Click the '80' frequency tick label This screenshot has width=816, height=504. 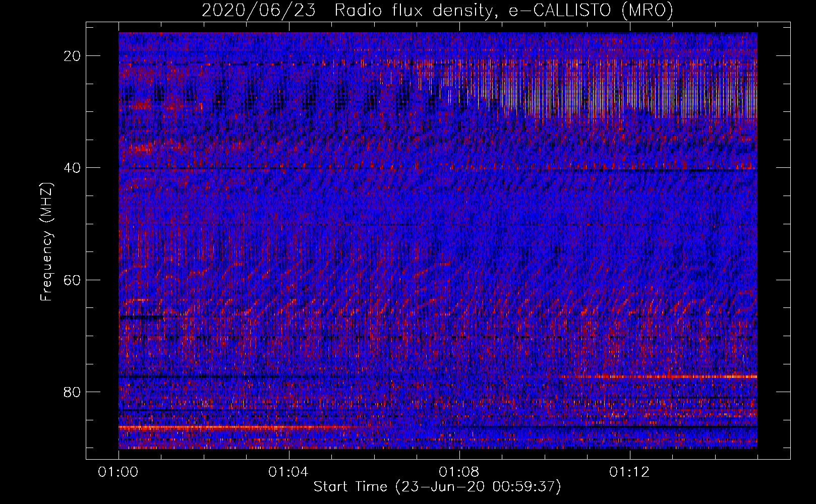tap(73, 392)
